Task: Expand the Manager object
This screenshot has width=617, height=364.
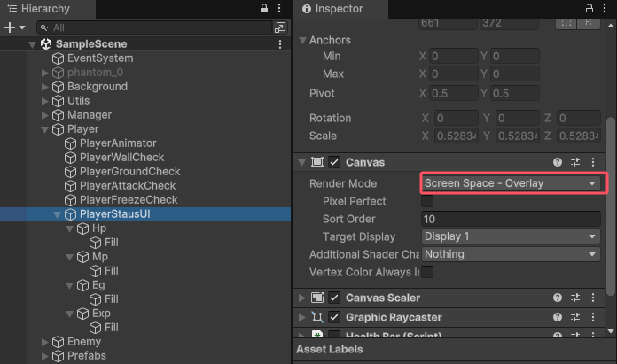Action: pos(44,115)
